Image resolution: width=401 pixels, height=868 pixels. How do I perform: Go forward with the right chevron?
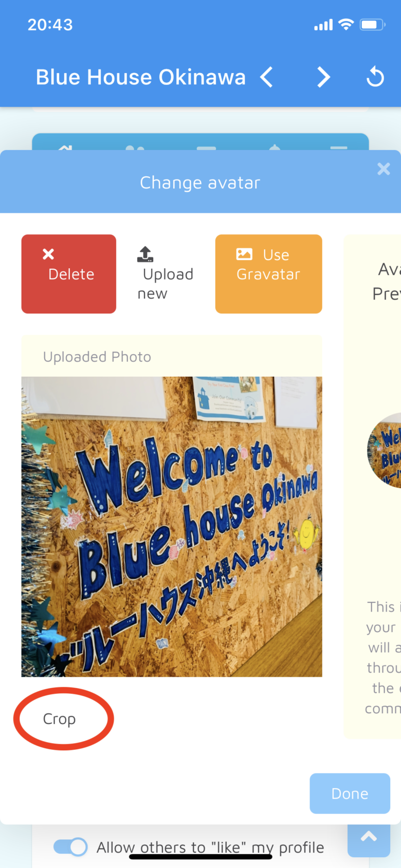[x=323, y=78]
